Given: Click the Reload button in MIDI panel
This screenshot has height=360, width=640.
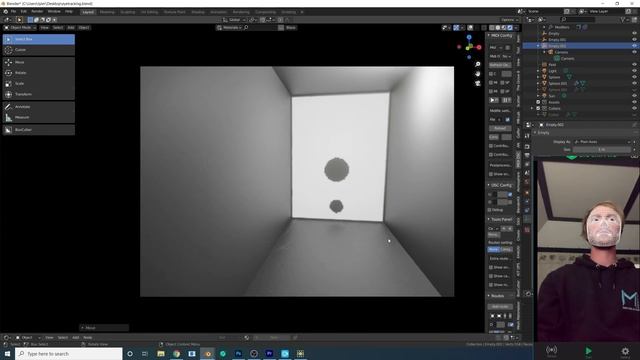Looking at the screenshot, I should point(500,128).
